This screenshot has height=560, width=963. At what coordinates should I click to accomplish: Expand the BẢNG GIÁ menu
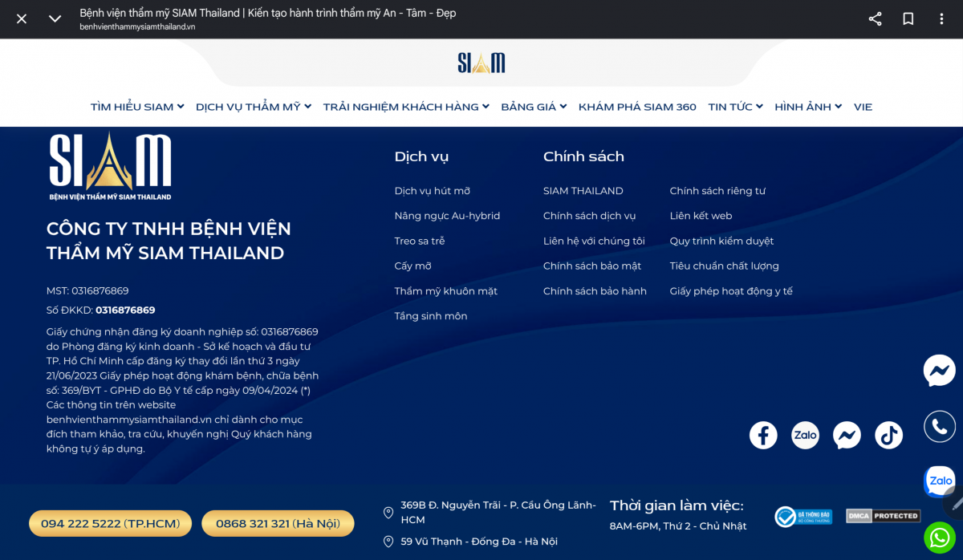pos(534,107)
